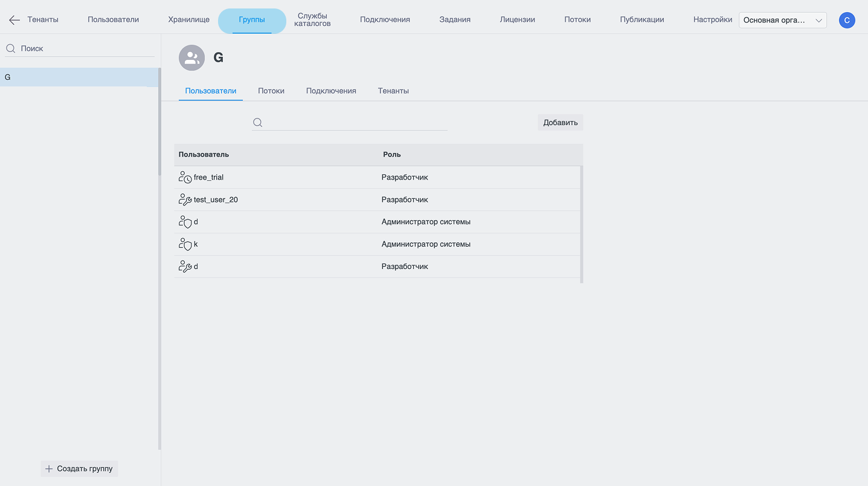This screenshot has width=868, height=486.
Task: Go to the Тенанты top menu
Action: [x=43, y=20]
